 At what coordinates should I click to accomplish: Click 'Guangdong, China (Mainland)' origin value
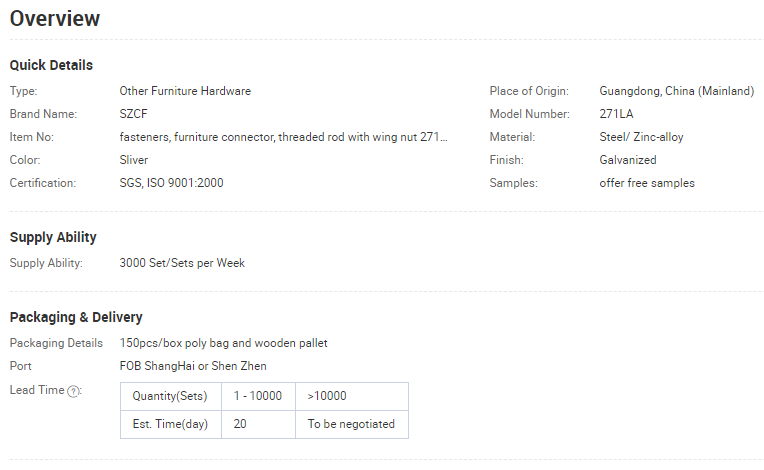coord(677,91)
